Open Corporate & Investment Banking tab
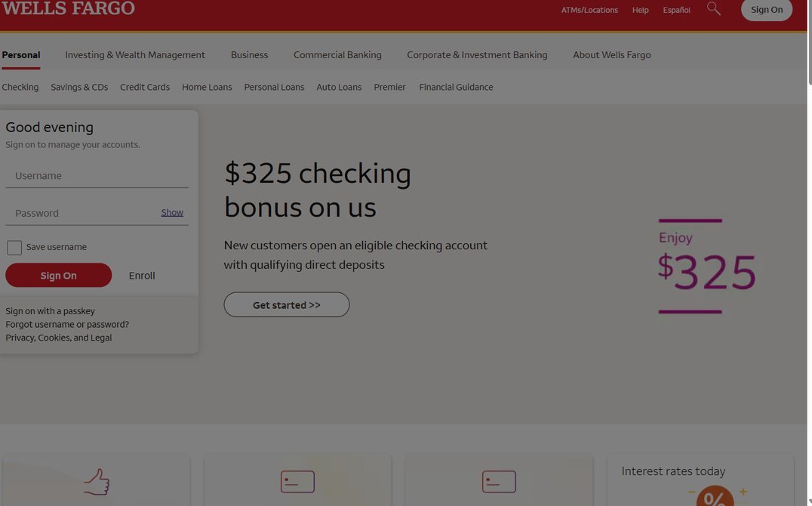 point(477,55)
